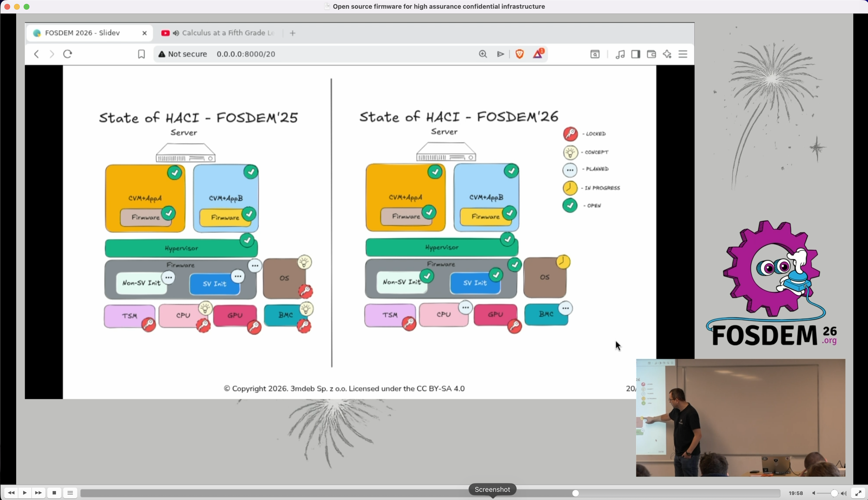Click the rewind button
The width and height of the screenshot is (868, 500).
tap(11, 493)
